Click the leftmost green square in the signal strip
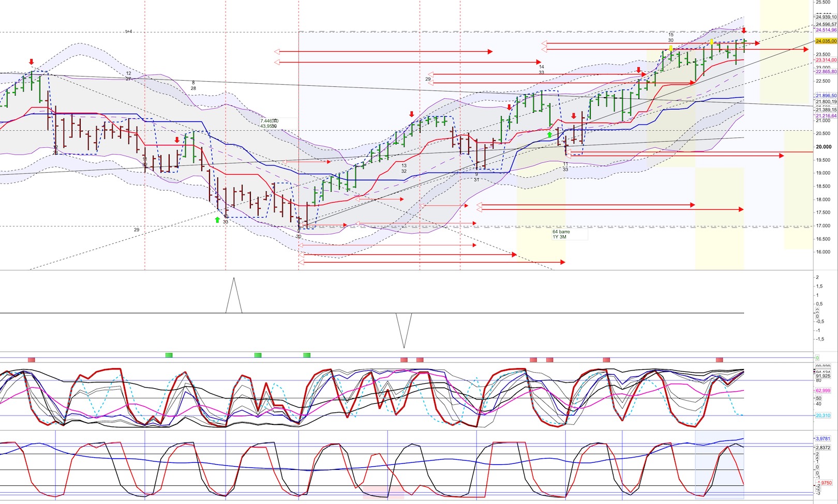The image size is (838, 504). (169, 355)
